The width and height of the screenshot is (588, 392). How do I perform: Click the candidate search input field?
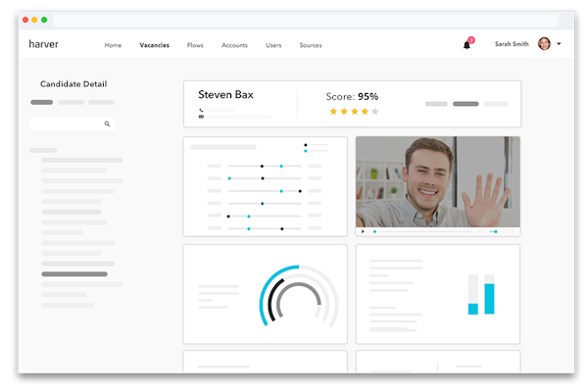(x=72, y=123)
